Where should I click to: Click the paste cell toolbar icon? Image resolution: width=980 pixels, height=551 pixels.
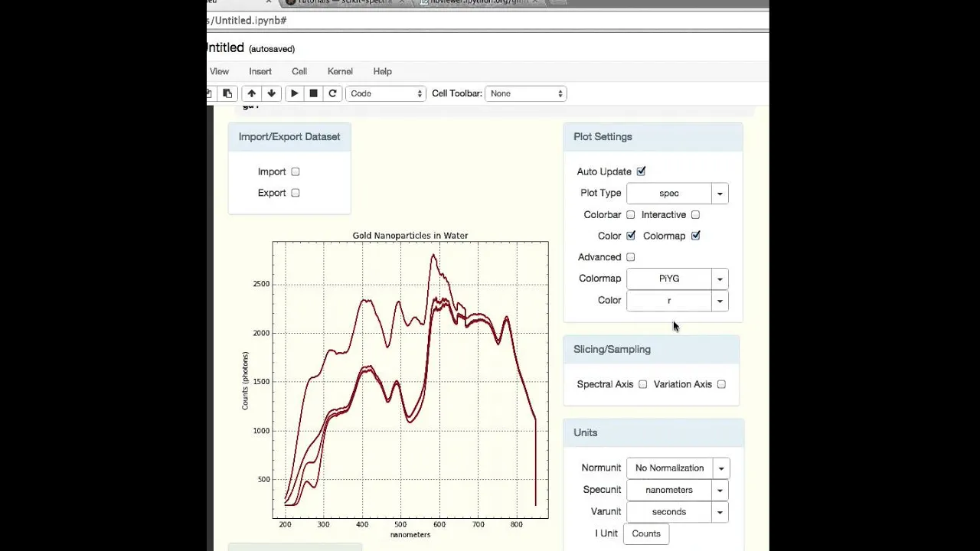click(227, 93)
